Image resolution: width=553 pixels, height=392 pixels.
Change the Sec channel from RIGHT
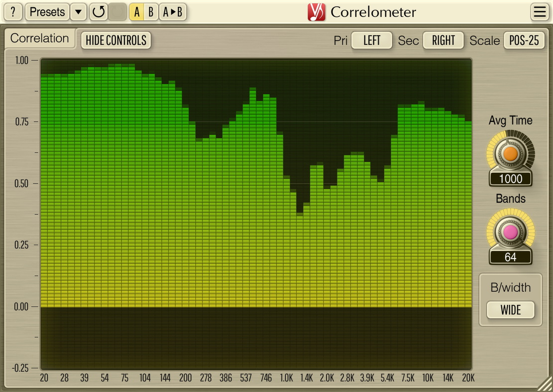coord(443,41)
